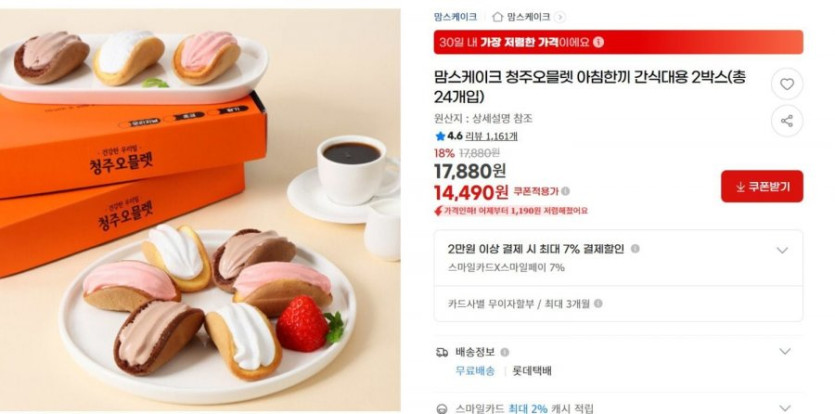Click info icon beside 카드사별 무이자할부
Screen dimensions: 835x414
(x=598, y=304)
